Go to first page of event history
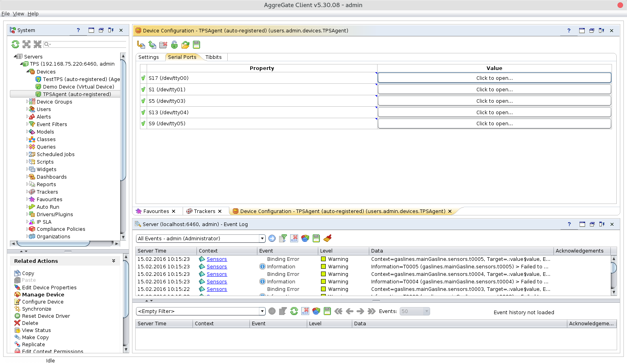Screen dimensions: 627x364 coord(338,311)
